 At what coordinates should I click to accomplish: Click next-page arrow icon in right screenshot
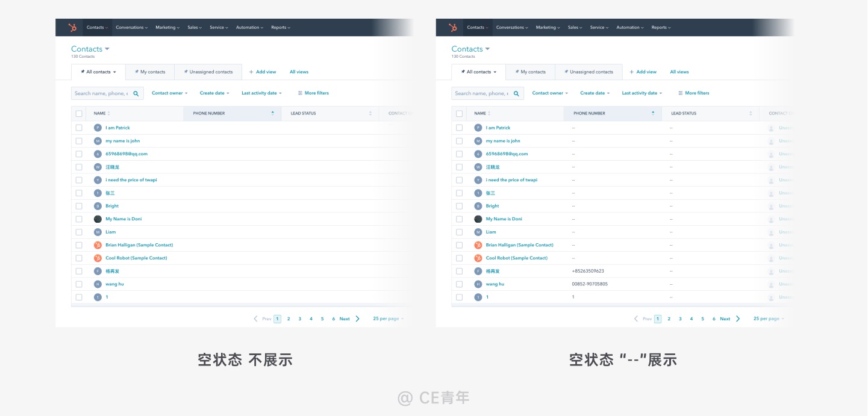tap(738, 318)
